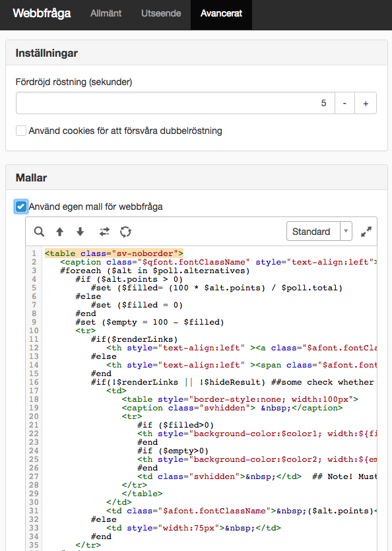Expand the editor to fullscreen

click(366, 232)
